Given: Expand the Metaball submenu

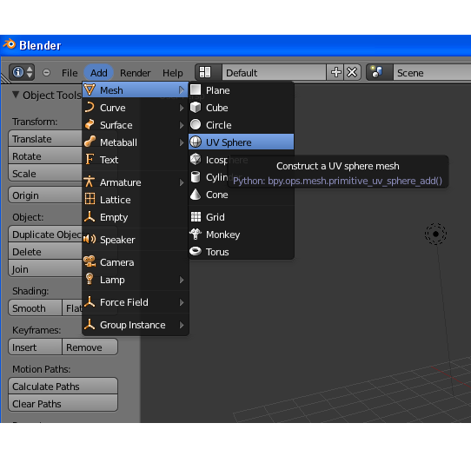Looking at the screenshot, I should point(136,142).
